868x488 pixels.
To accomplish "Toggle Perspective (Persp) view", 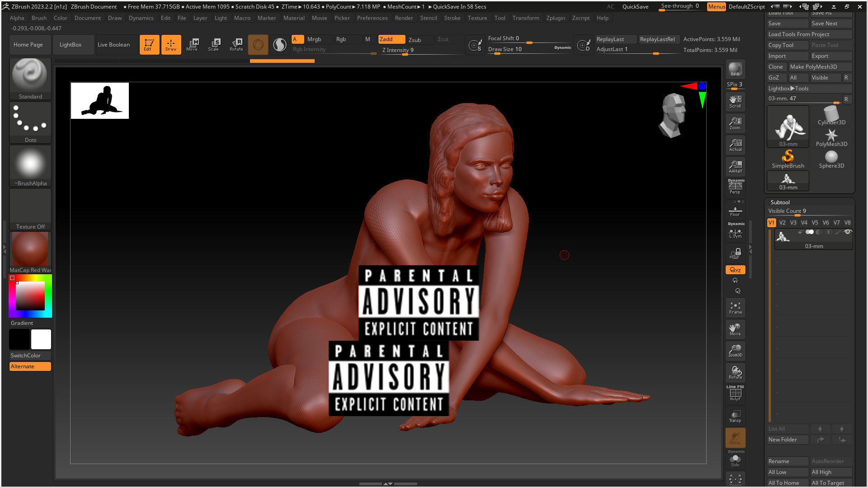I will point(735,186).
